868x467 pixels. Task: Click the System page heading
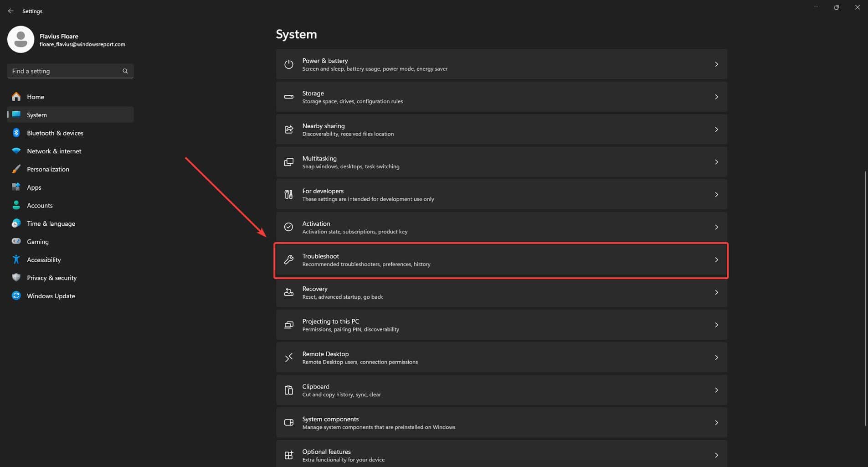[296, 34]
